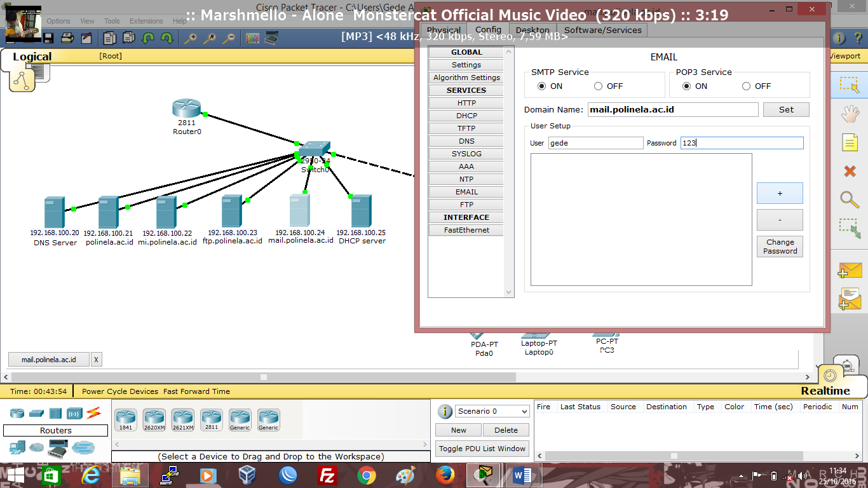
Task: Pick the 1841 router model
Action: pos(125,419)
